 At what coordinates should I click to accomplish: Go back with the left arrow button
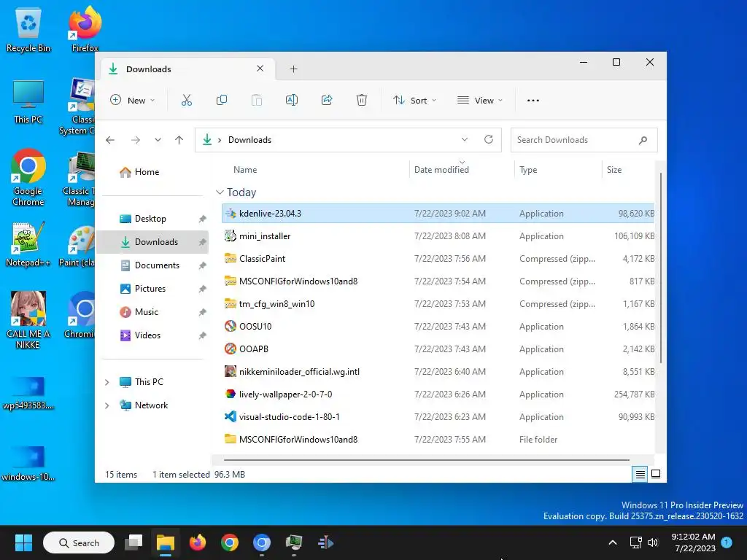(x=110, y=140)
